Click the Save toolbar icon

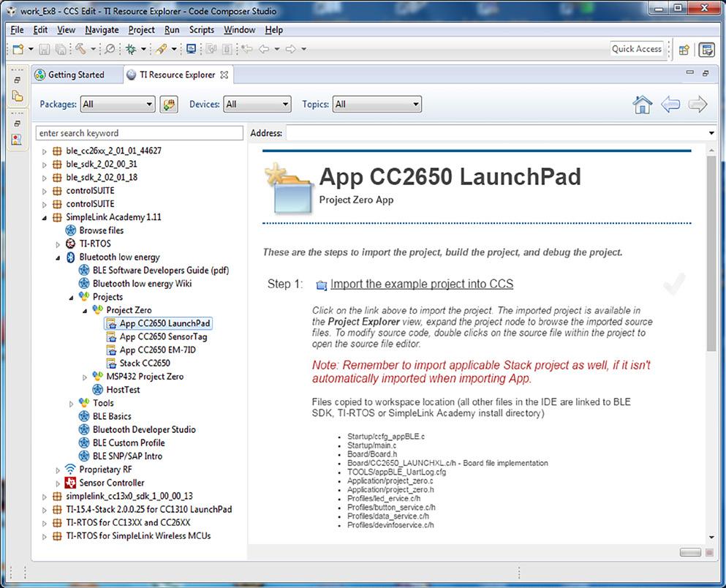tap(45, 49)
